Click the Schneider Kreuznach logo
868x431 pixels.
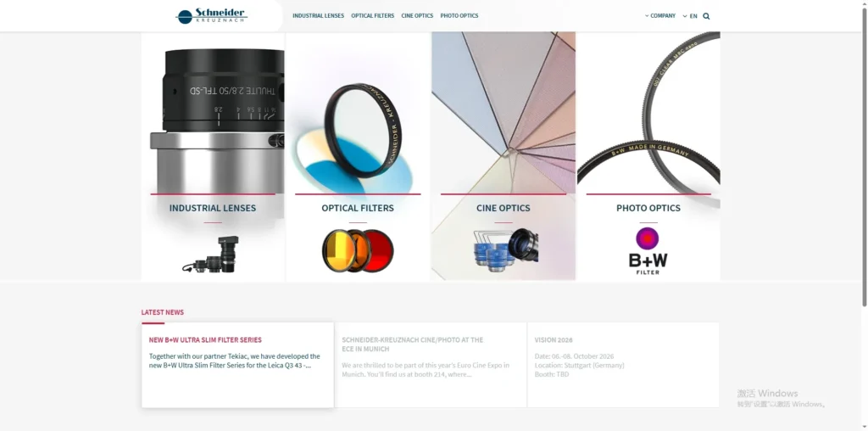point(211,15)
